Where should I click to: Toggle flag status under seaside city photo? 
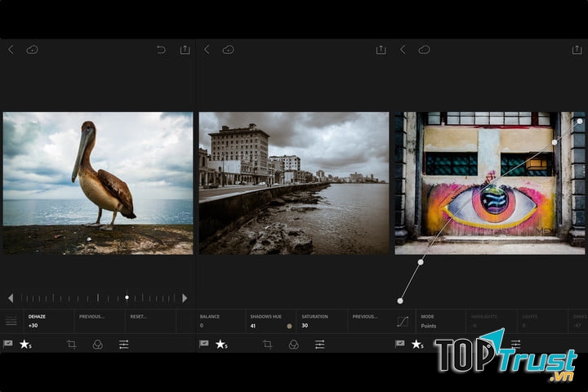(x=204, y=344)
